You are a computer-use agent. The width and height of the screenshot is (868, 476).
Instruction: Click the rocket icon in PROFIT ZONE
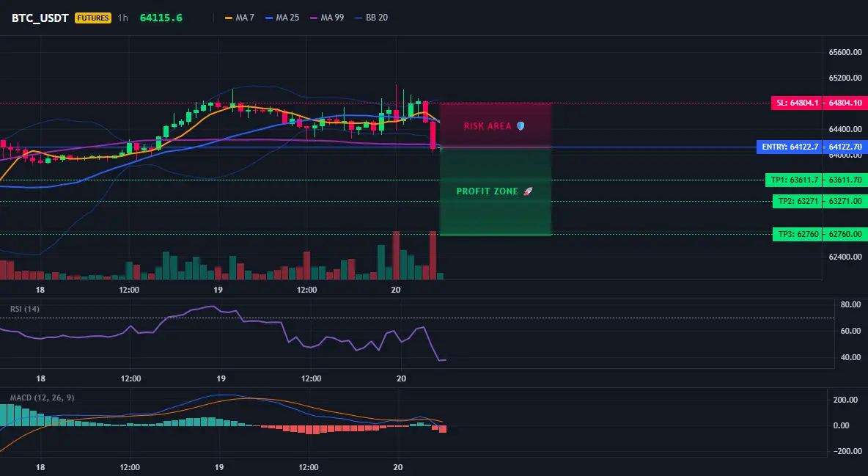(528, 191)
